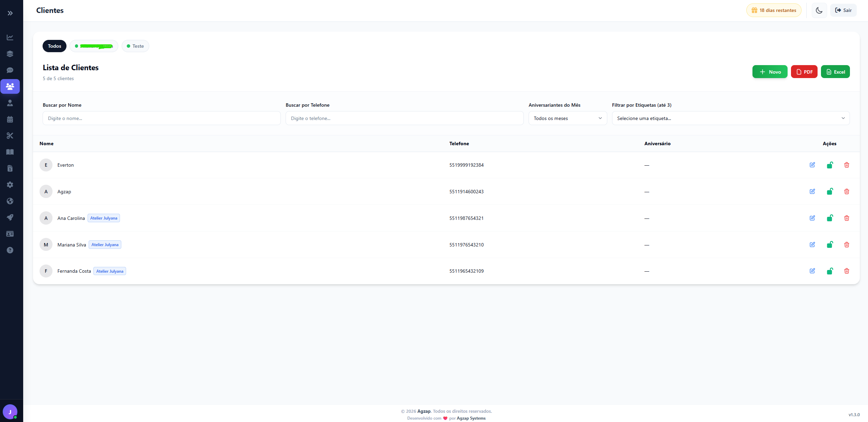Click the Atelier Julyana tag on Ana Carolina
This screenshot has width=868, height=422.
(x=104, y=218)
